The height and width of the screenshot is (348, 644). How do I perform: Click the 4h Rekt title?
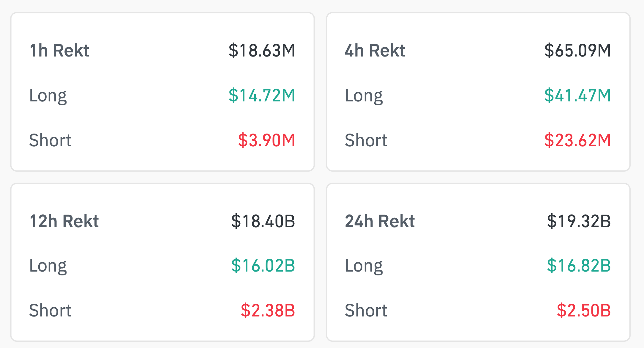click(375, 50)
